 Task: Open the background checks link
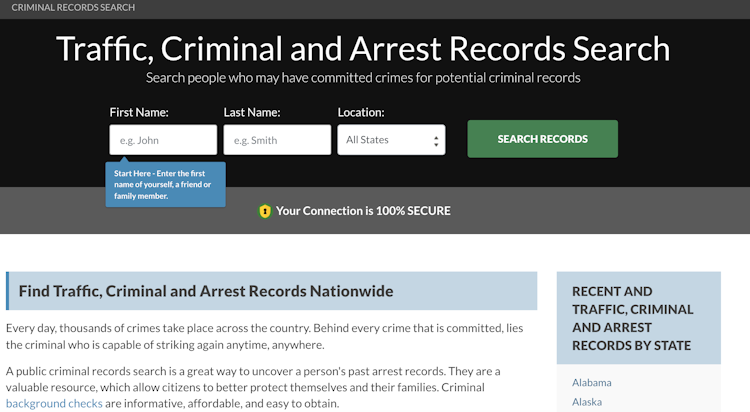click(54, 403)
